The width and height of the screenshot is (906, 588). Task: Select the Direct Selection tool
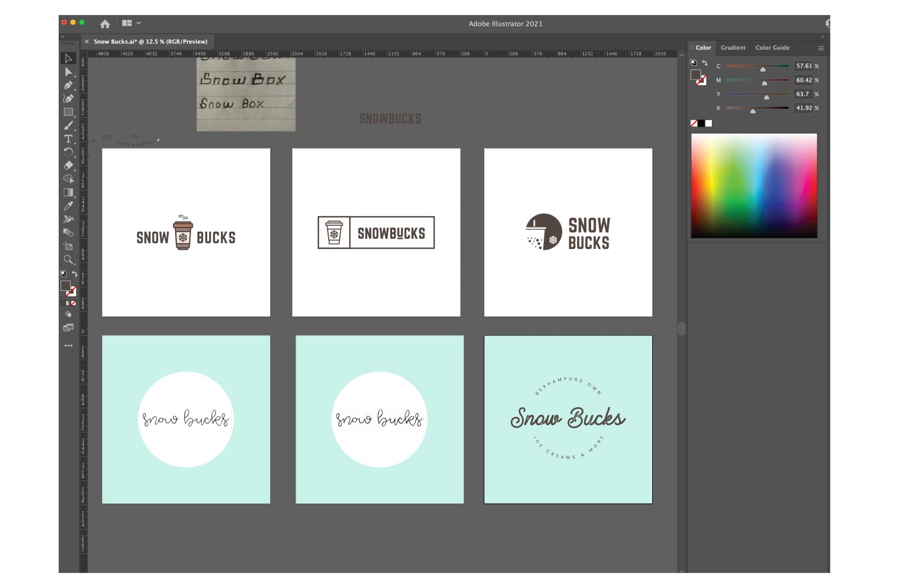click(68, 72)
